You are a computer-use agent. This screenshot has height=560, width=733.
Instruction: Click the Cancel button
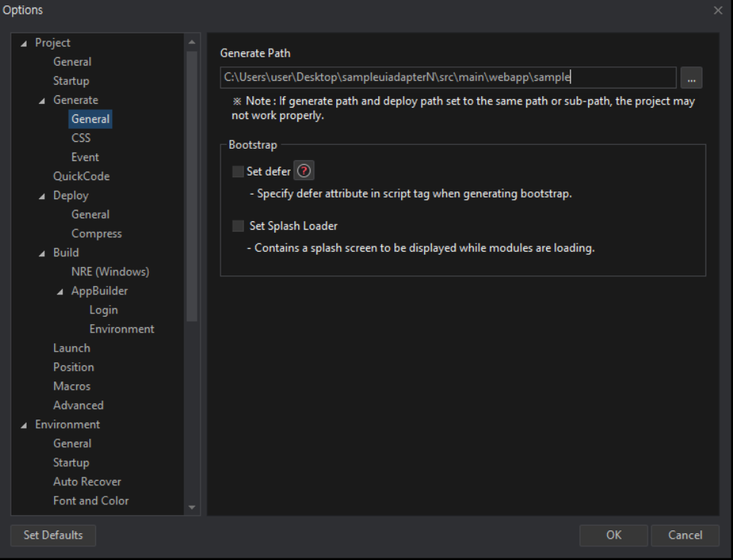tap(685, 535)
